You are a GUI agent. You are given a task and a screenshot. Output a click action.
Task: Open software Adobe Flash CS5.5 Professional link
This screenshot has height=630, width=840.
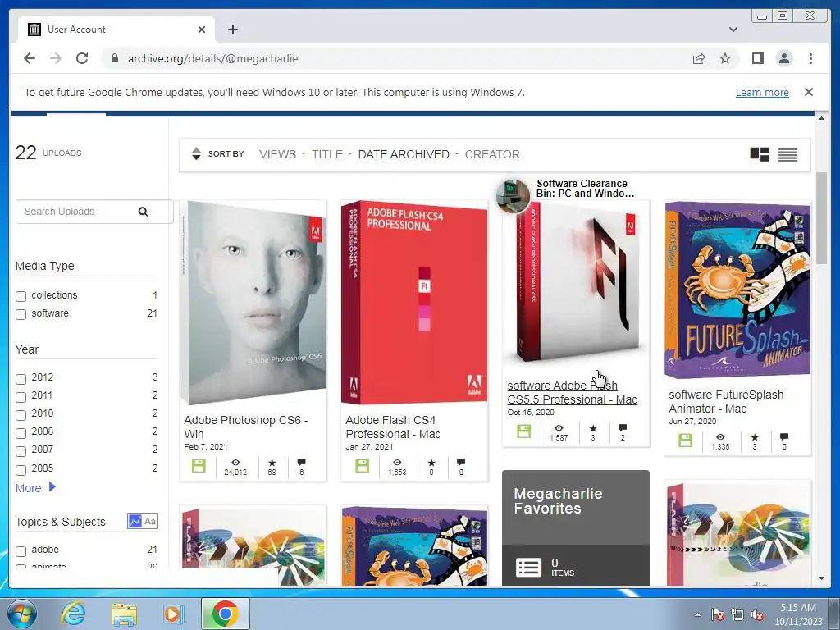pyautogui.click(x=572, y=393)
